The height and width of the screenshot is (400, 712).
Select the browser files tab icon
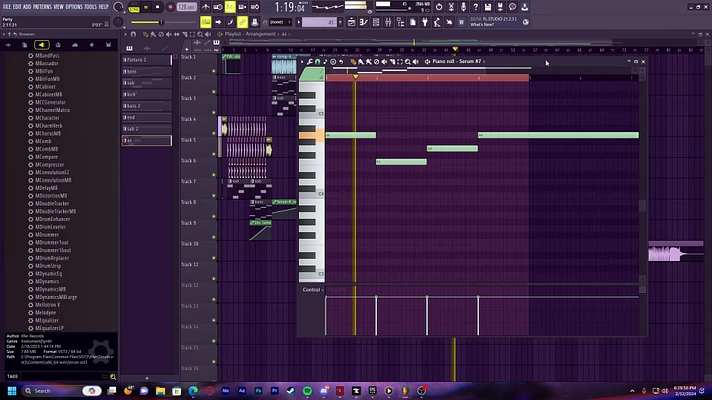click(x=25, y=44)
